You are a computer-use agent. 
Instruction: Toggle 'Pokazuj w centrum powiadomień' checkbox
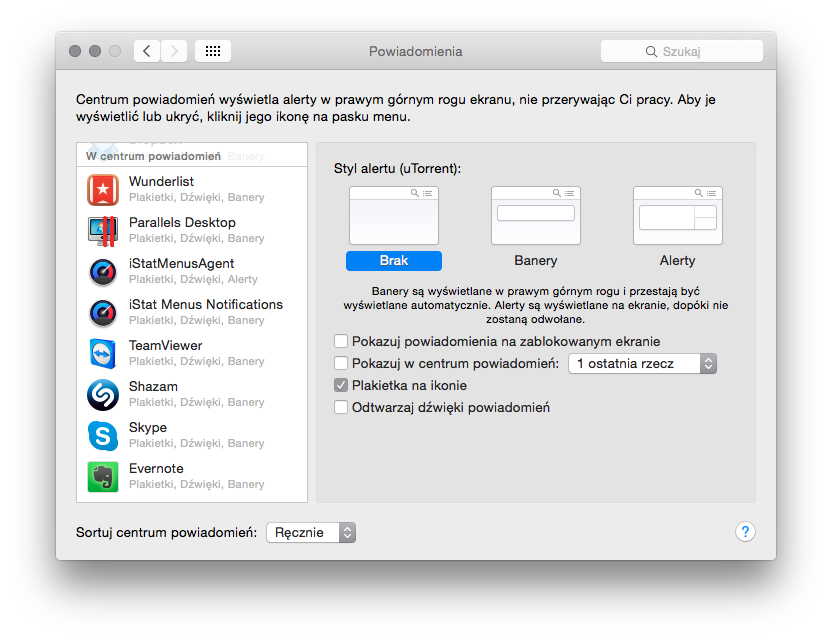click(341, 364)
